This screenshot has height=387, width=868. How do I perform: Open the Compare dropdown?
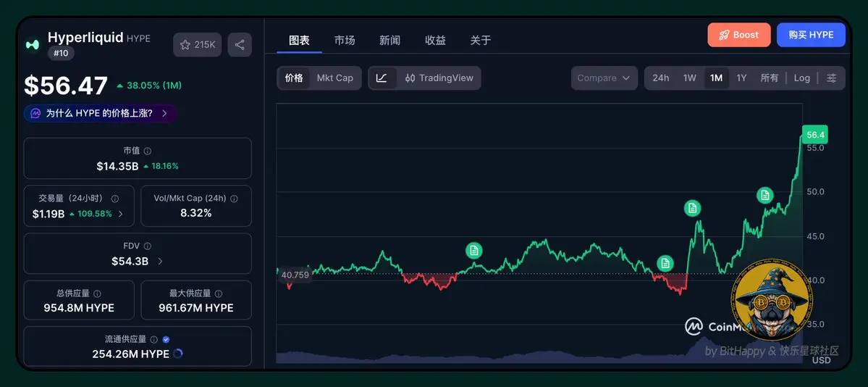604,78
